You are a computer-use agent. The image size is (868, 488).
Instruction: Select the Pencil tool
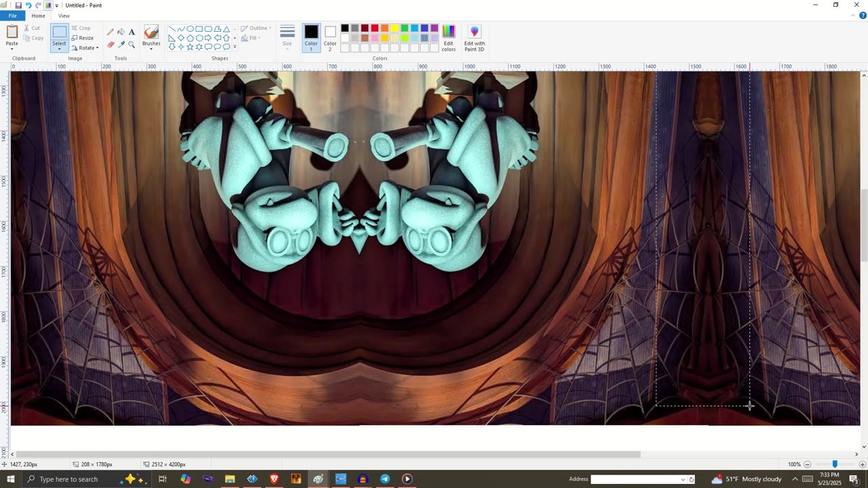pos(111,32)
